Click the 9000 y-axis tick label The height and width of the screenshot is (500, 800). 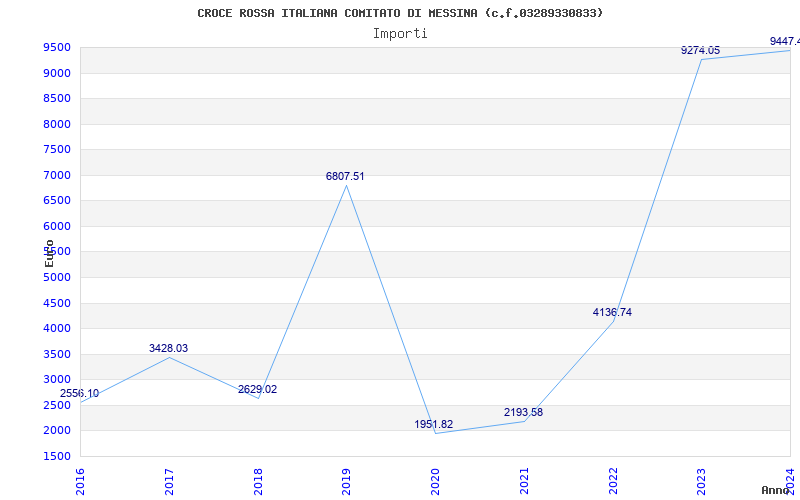coord(57,73)
